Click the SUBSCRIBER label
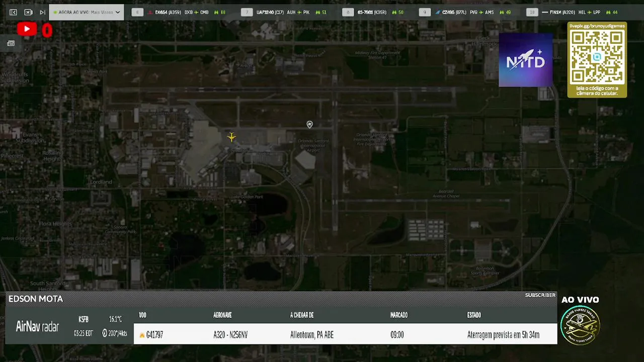644x362 pixels. 540,295
